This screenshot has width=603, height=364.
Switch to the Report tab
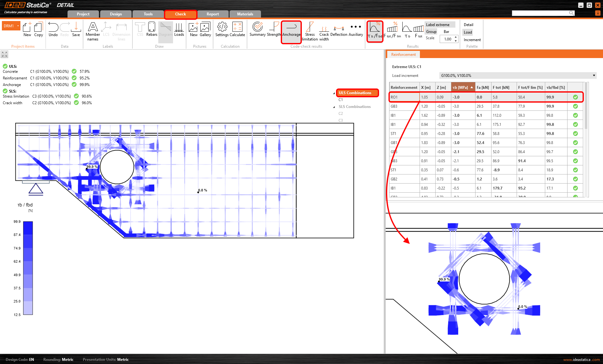click(213, 14)
